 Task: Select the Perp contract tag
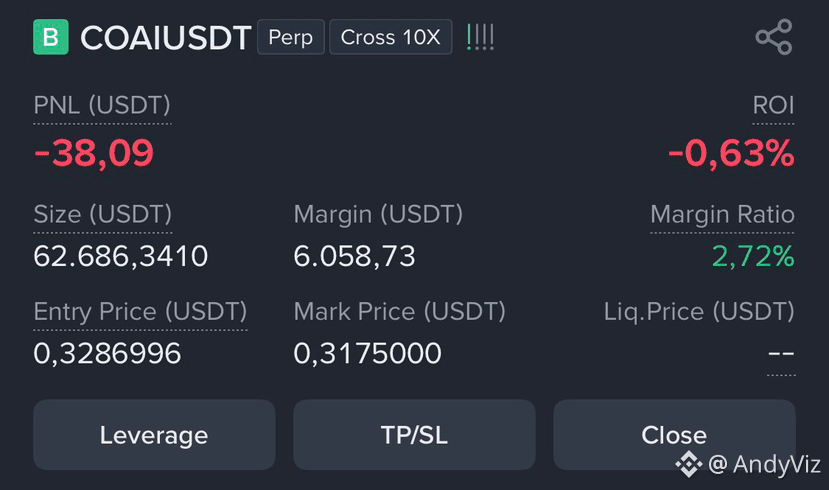tap(291, 37)
